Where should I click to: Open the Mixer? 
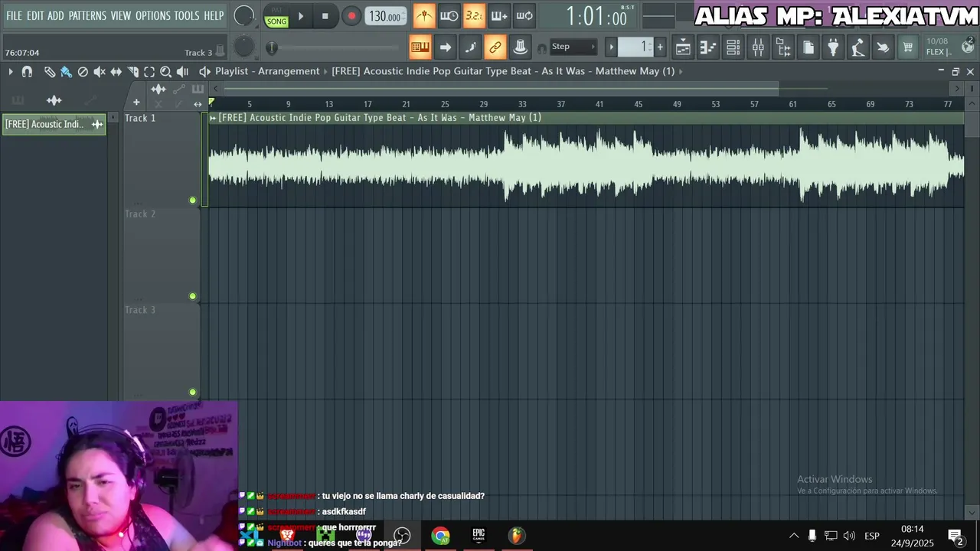tap(758, 47)
